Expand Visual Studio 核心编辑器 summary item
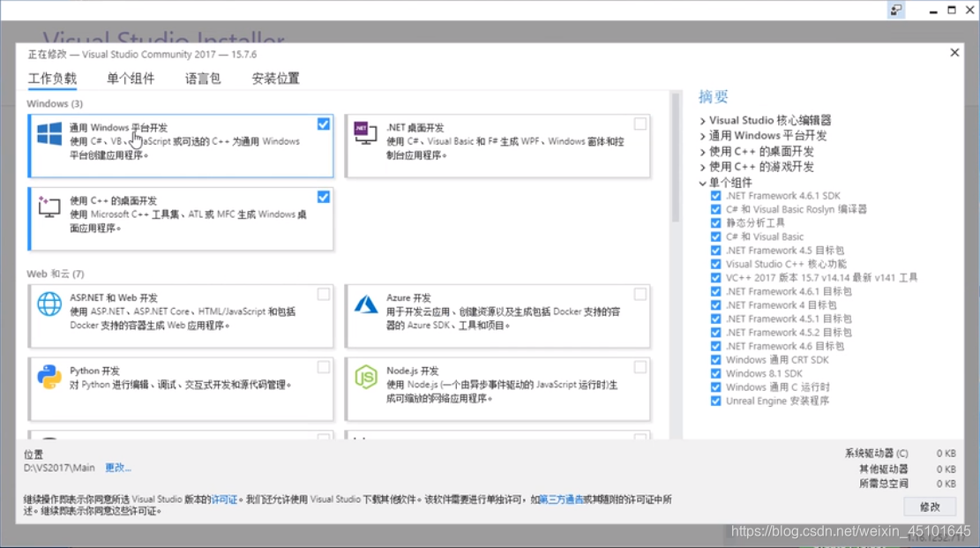The width and height of the screenshot is (980, 548). (702, 121)
